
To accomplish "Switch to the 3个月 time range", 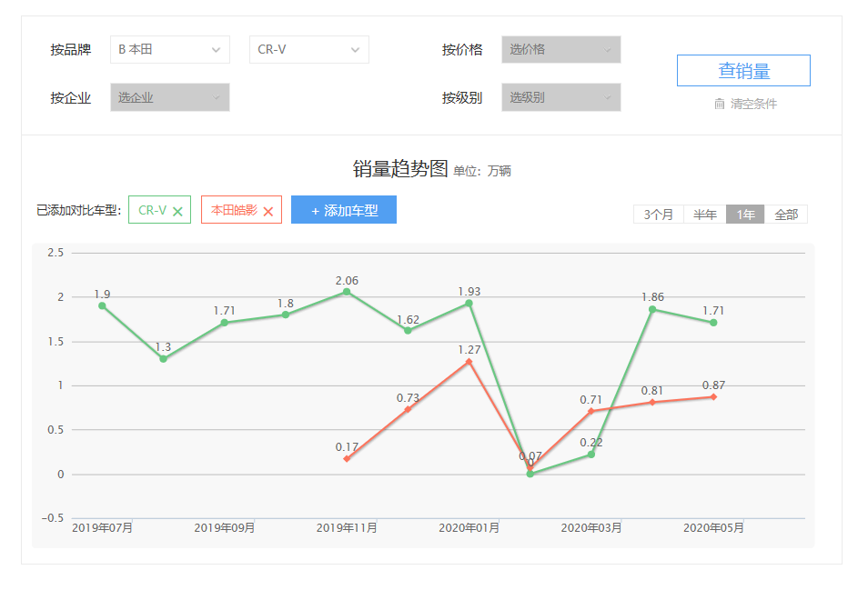I will pos(658,215).
